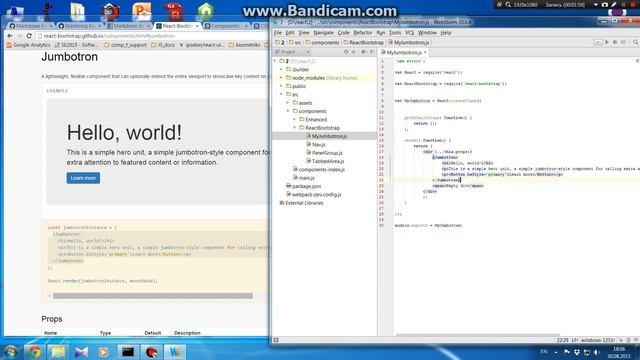The image size is (640, 360).
Task: Click the Chrome reload icon
Action: pyautogui.click(x=29, y=36)
